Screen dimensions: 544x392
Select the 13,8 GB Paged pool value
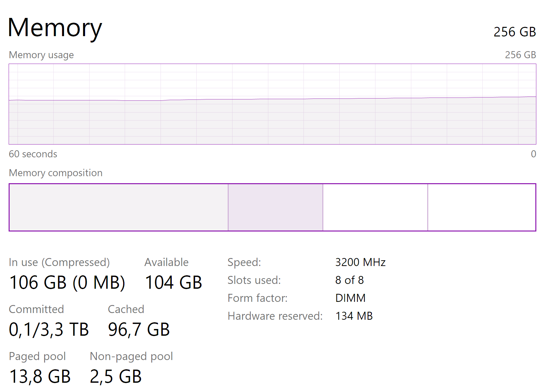(40, 376)
